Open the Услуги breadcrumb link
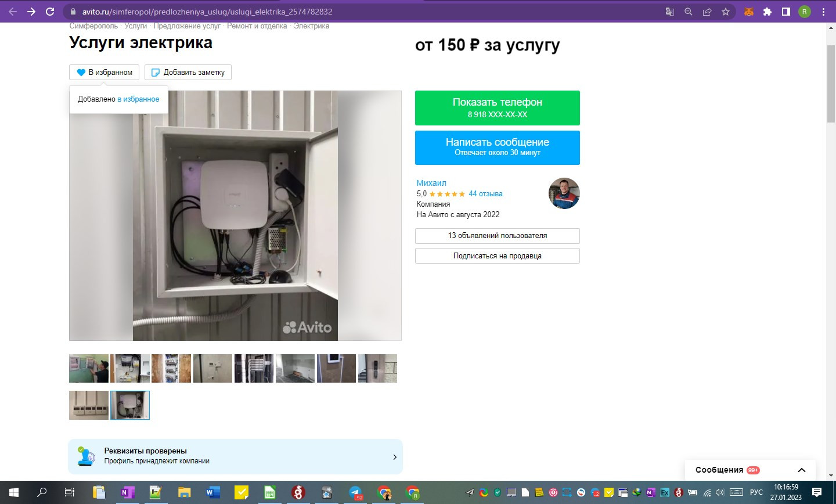This screenshot has height=504, width=836. pyautogui.click(x=136, y=26)
